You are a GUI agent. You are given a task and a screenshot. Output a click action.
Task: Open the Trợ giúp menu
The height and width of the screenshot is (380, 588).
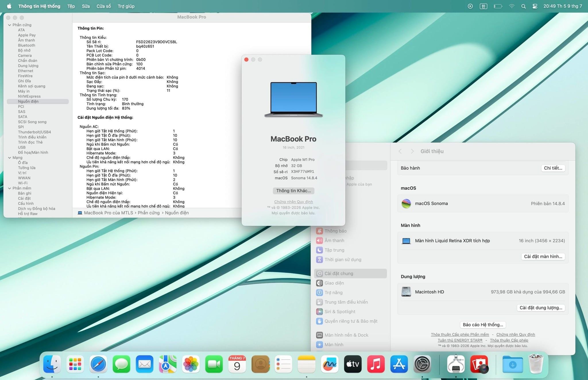(x=126, y=6)
